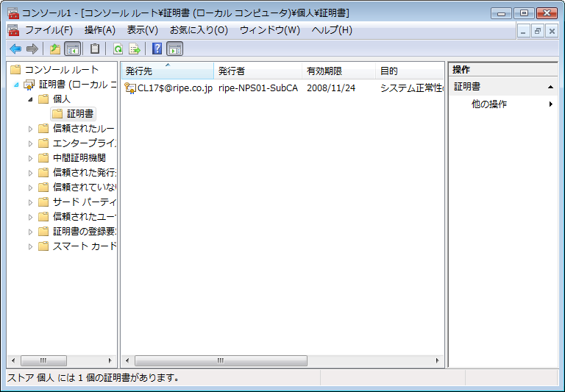This screenshot has height=392, width=565.
Task: Go up one level with folder-up icon
Action: click(x=55, y=49)
